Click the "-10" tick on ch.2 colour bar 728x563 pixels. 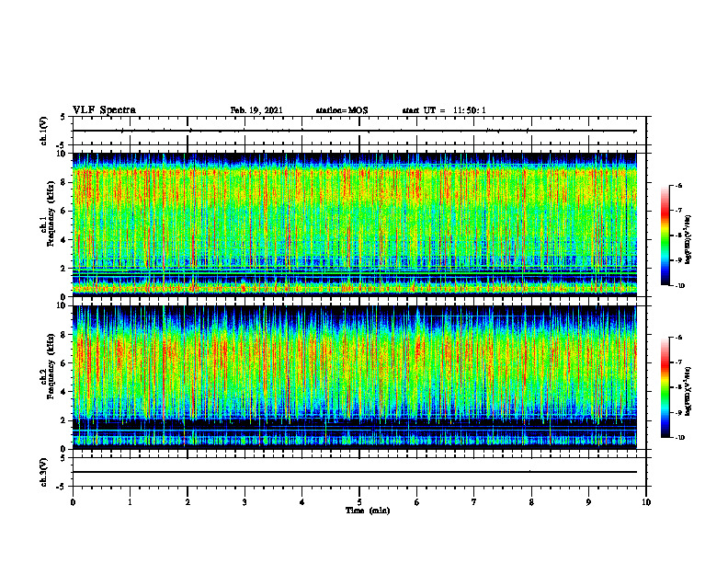pos(680,438)
